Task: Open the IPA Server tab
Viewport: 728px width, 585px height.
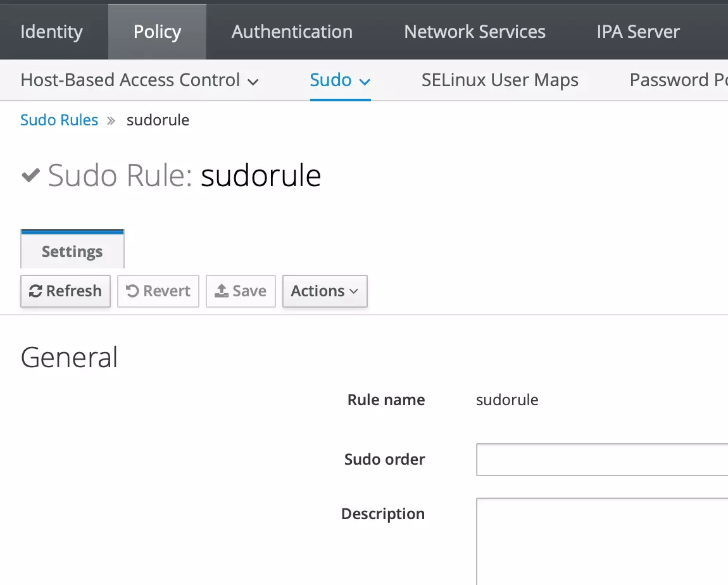Action: coord(638,32)
